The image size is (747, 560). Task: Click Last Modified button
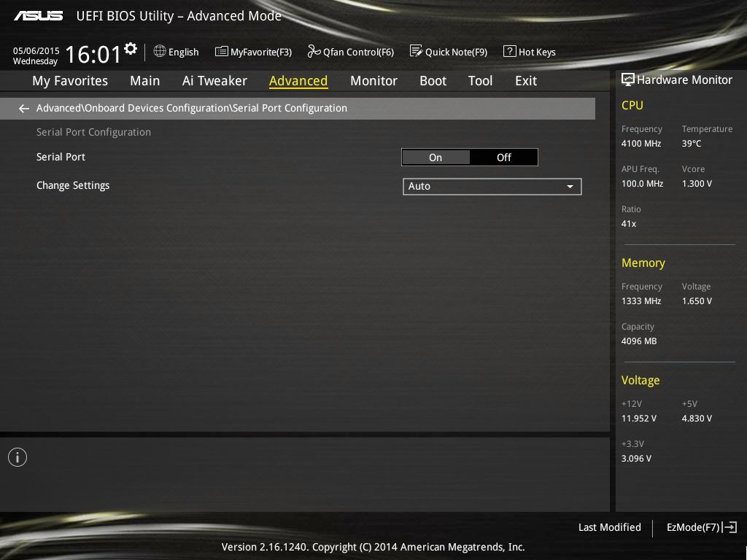pos(609,527)
